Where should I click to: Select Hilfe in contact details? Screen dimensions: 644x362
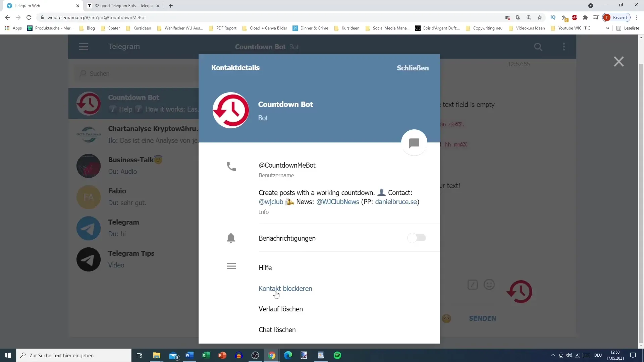[265, 267]
